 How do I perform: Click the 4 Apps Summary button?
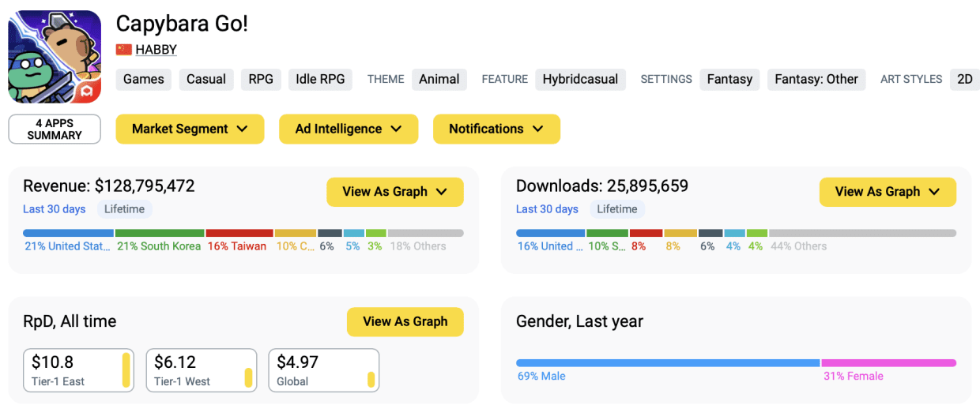coord(55,129)
